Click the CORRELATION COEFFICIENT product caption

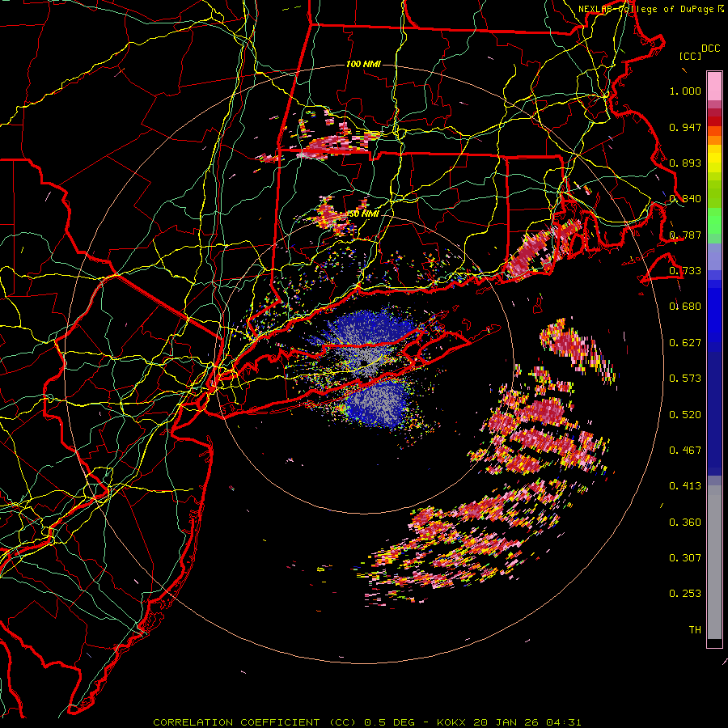255,722
